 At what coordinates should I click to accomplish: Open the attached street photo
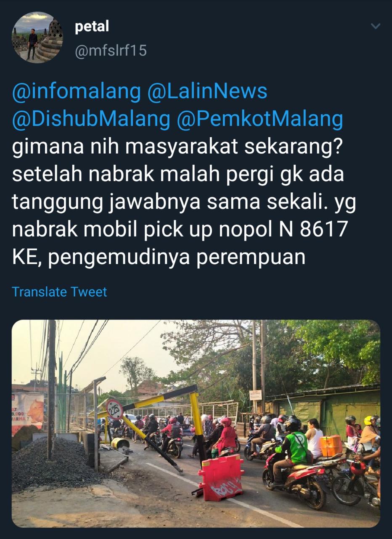[196, 424]
